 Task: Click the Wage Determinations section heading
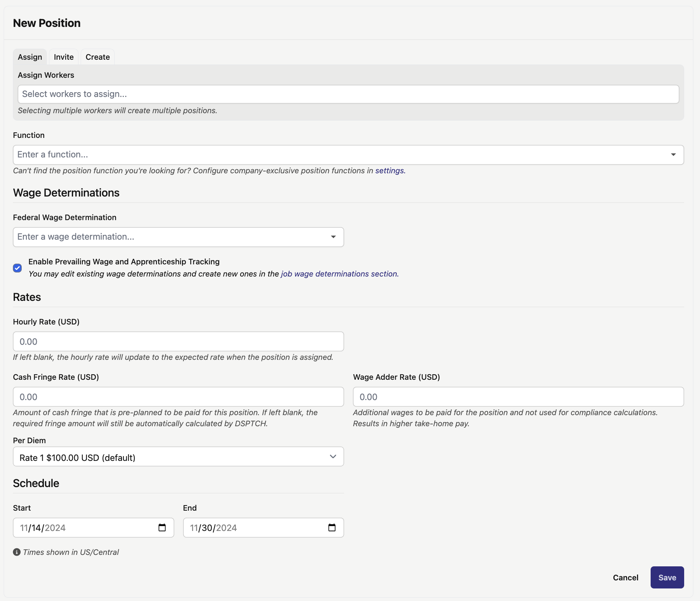[66, 192]
